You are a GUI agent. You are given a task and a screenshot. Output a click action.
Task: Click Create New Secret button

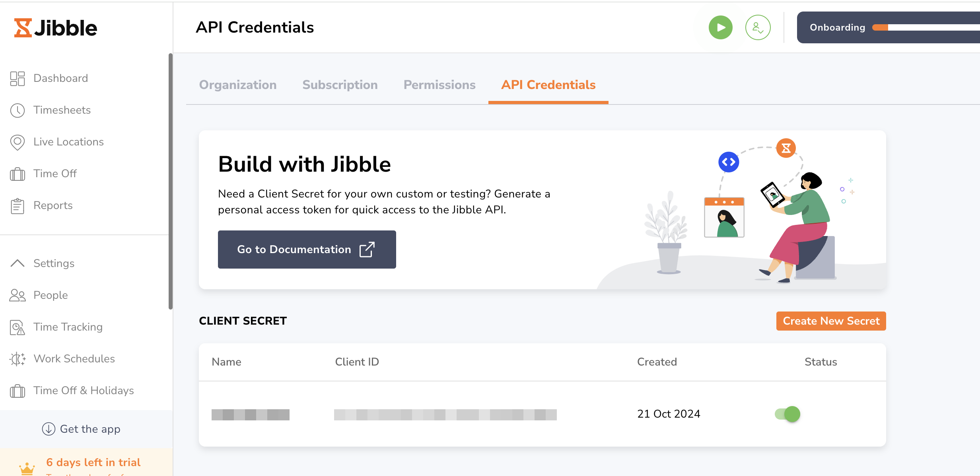(x=831, y=321)
